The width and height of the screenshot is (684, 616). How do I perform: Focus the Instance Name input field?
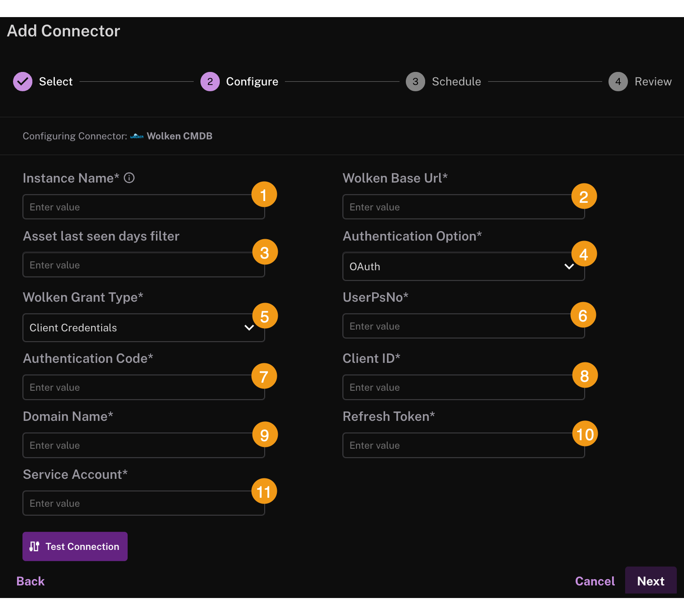(x=144, y=207)
